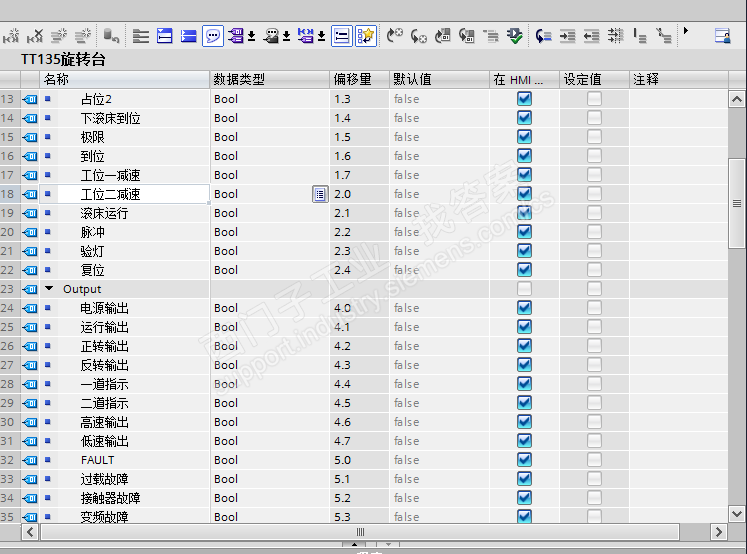Click the blue curved arrow lines icon

click(x=544, y=36)
